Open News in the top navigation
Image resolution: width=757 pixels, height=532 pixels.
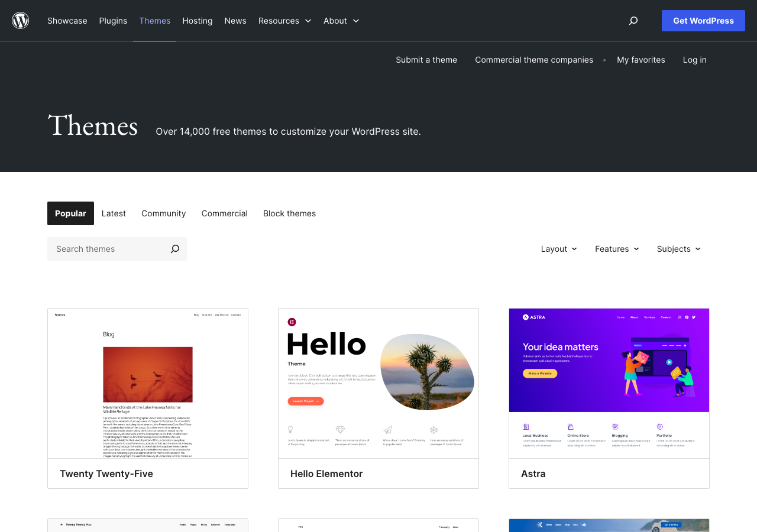pyautogui.click(x=235, y=21)
